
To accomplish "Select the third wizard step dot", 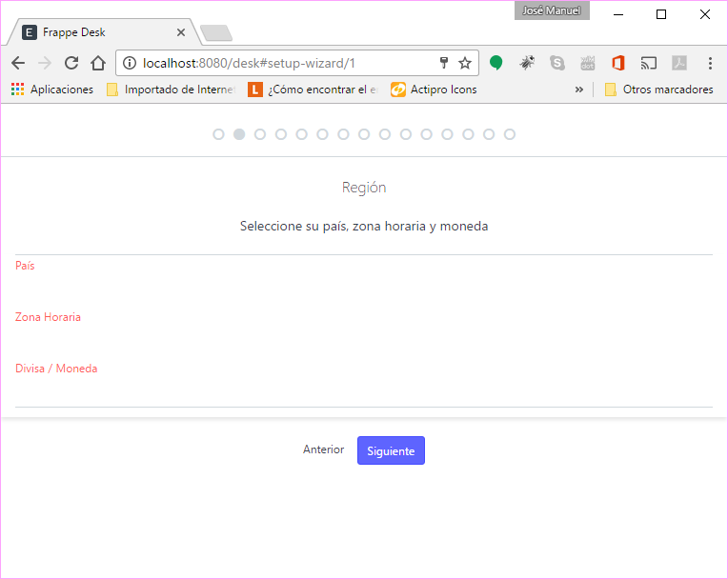I will [260, 134].
